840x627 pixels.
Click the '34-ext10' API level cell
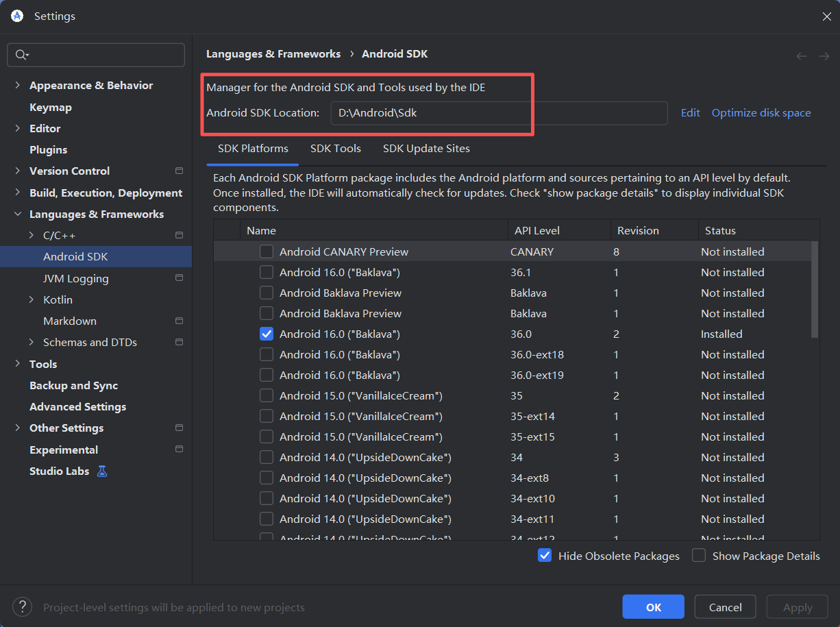[532, 498]
